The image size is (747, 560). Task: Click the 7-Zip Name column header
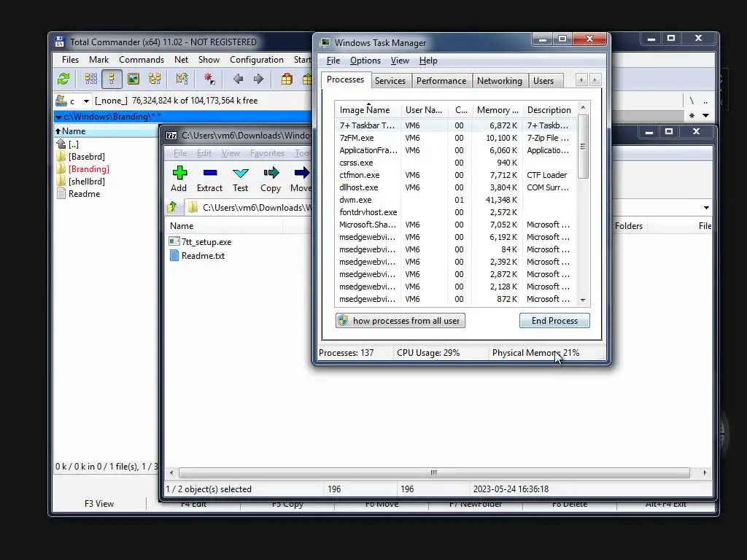point(224,226)
